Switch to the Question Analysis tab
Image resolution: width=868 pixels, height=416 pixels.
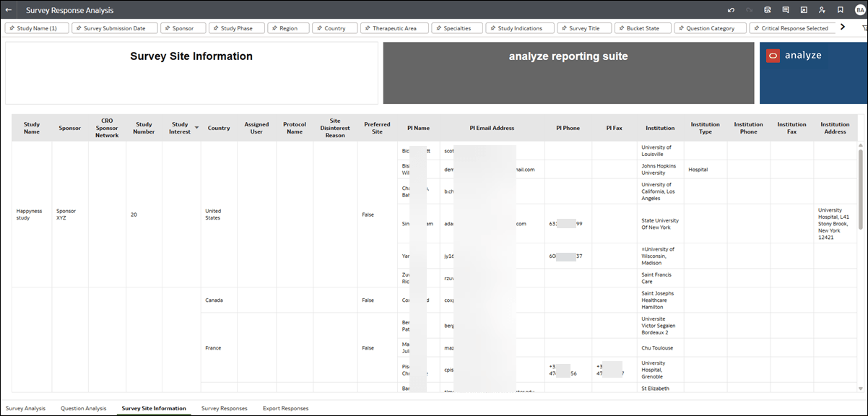83,407
